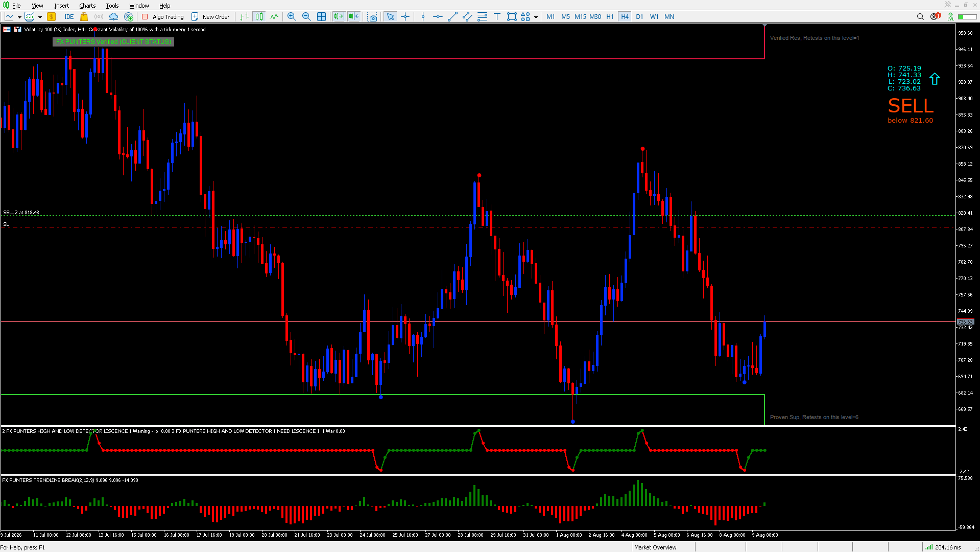Select the text label tool
The height and width of the screenshot is (552, 980).
pos(497,17)
